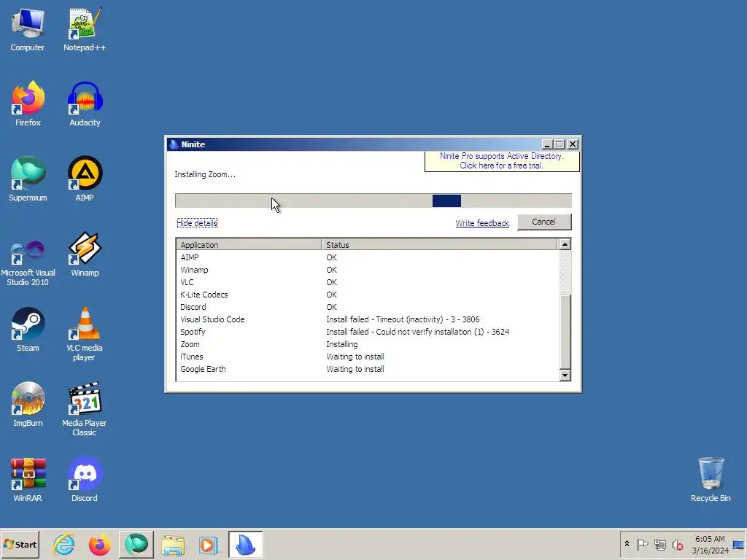Click the list scrollbar up arrow

pyautogui.click(x=565, y=244)
